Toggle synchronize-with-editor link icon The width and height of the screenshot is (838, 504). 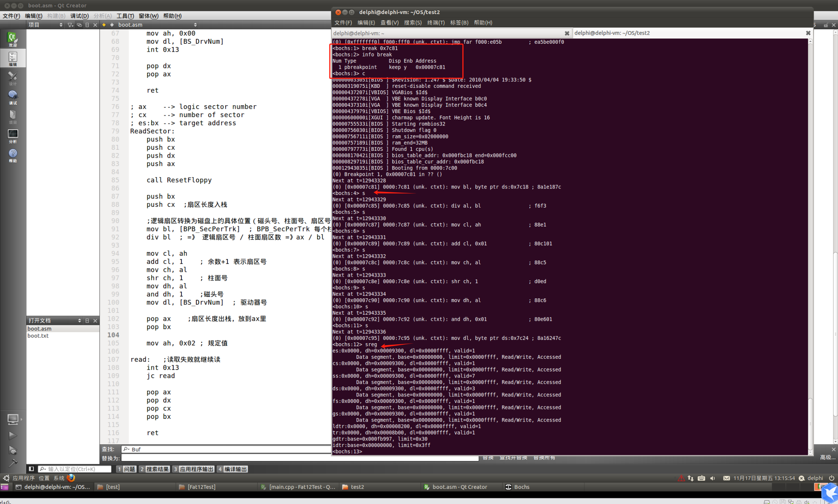[x=79, y=25]
